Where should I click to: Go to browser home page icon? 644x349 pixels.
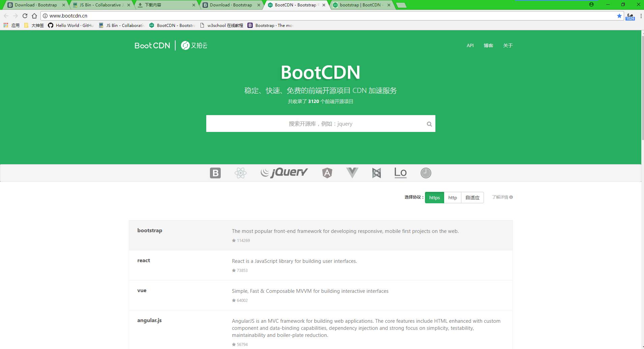(x=34, y=15)
